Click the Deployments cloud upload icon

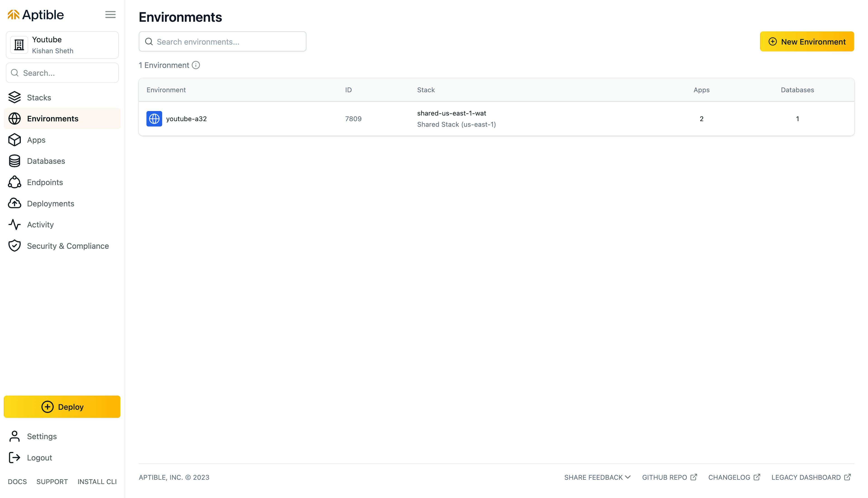[14, 203]
